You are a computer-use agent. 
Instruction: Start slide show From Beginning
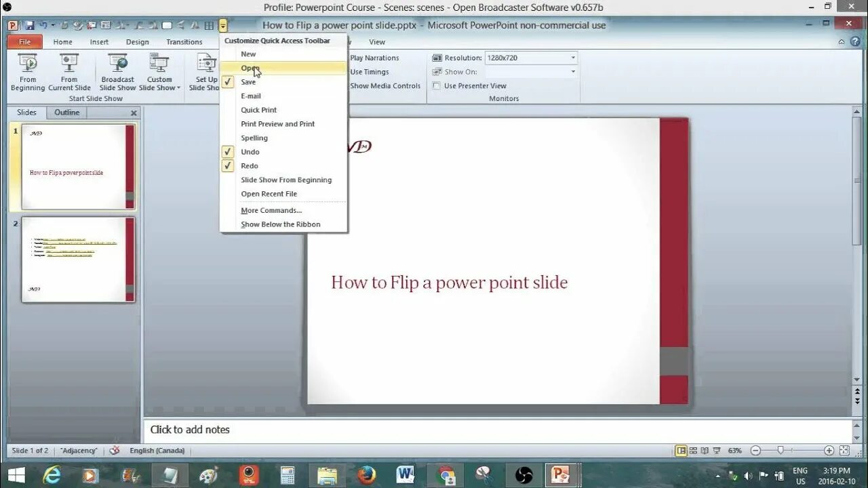[x=28, y=73]
